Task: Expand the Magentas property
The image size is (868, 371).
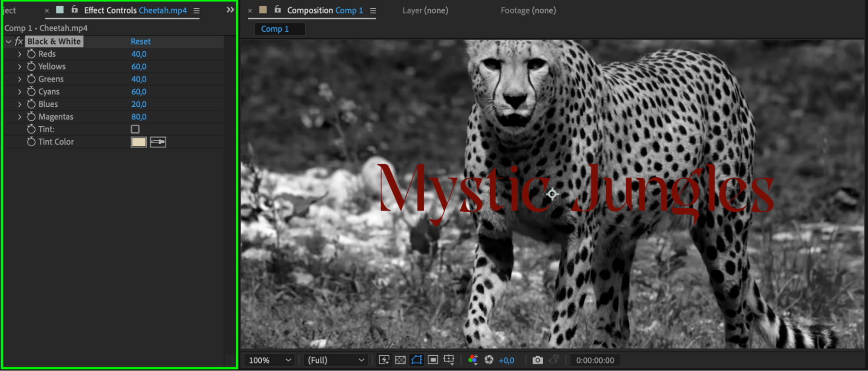Action: click(20, 117)
